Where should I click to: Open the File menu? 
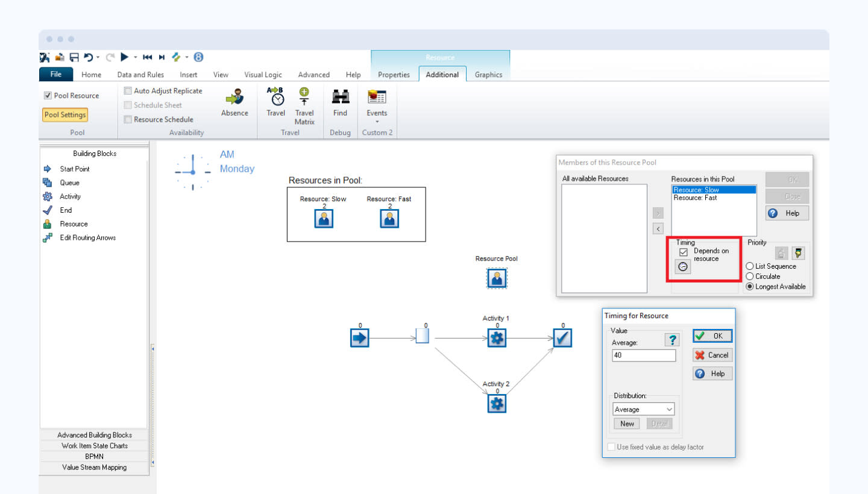pos(56,75)
